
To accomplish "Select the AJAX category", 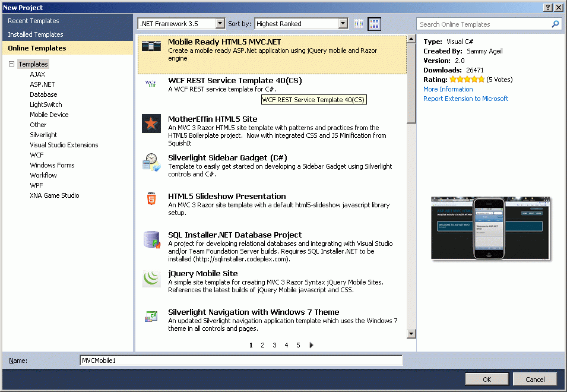I will click(x=37, y=74).
